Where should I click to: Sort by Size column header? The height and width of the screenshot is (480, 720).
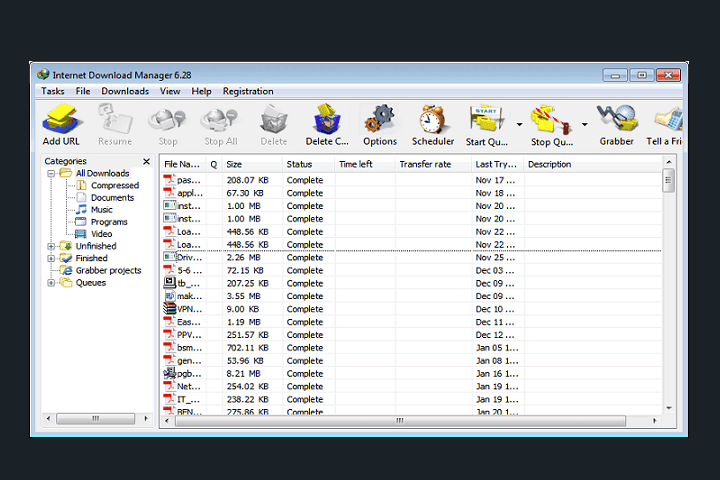click(252, 164)
